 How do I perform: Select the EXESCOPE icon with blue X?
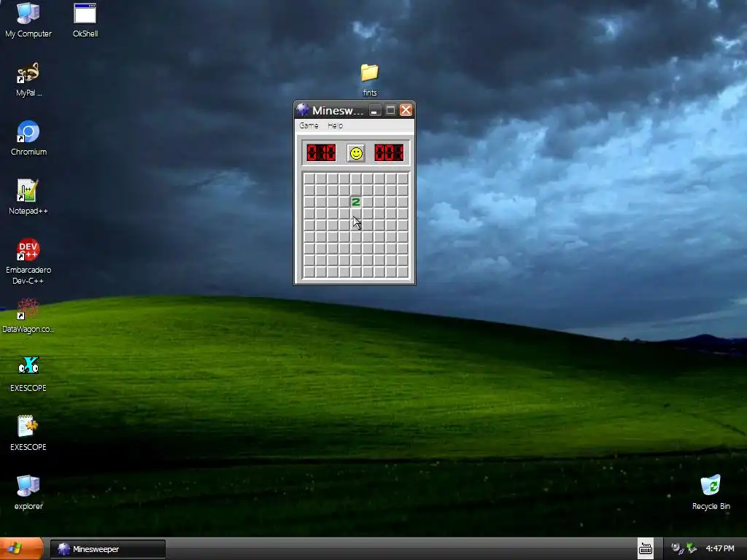click(28, 374)
